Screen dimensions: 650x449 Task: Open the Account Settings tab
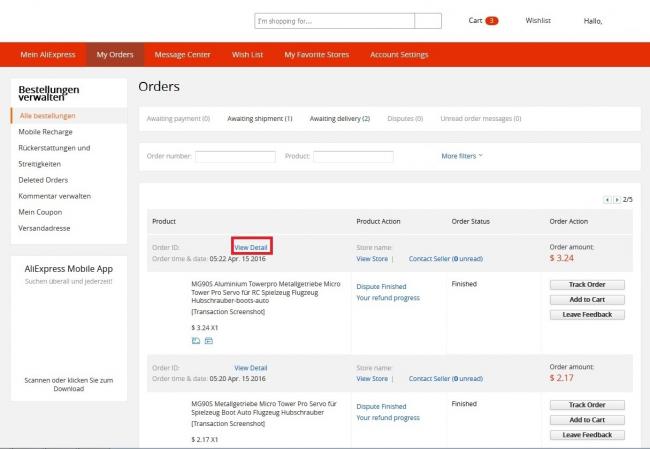tap(399, 54)
